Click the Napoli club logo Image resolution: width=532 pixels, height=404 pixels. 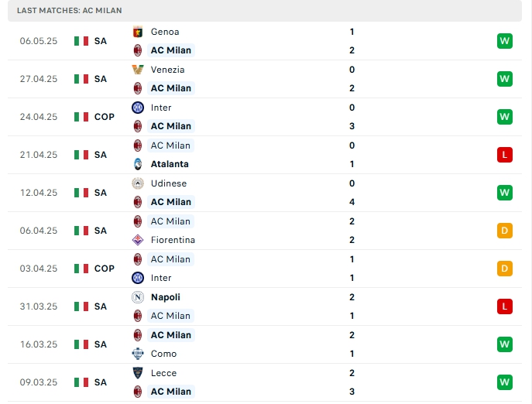(137, 297)
